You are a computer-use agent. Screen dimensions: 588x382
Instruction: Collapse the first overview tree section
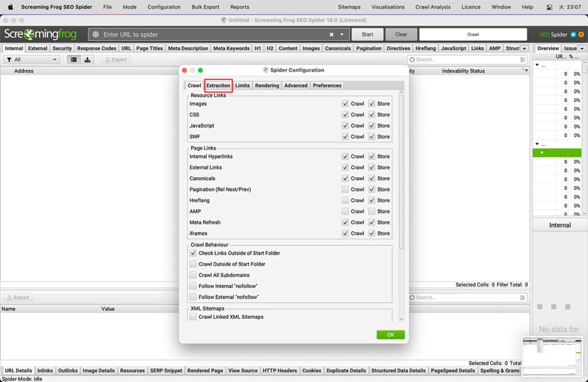coord(537,65)
